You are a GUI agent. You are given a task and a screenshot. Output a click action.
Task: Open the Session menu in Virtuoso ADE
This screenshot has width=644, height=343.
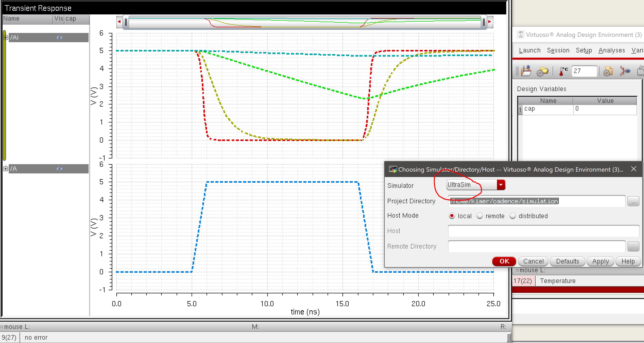558,50
